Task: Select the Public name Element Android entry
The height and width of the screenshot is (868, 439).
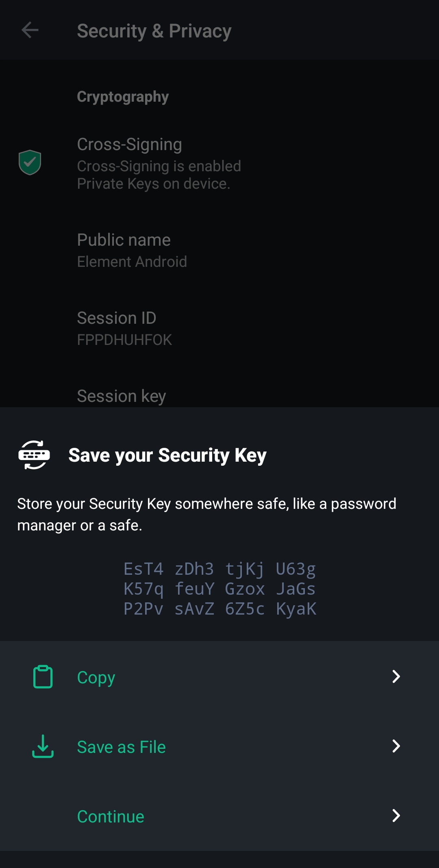Action: (x=132, y=250)
